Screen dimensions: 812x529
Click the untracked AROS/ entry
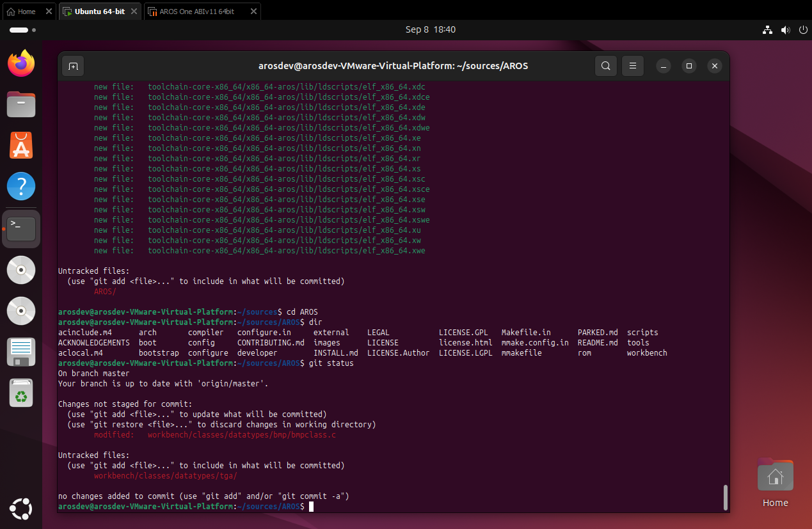(105, 292)
